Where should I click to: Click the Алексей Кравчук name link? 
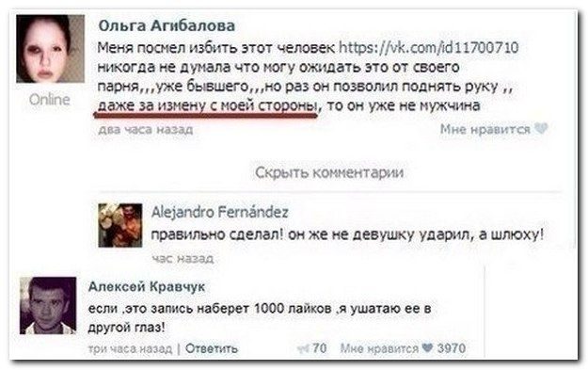coord(147,287)
